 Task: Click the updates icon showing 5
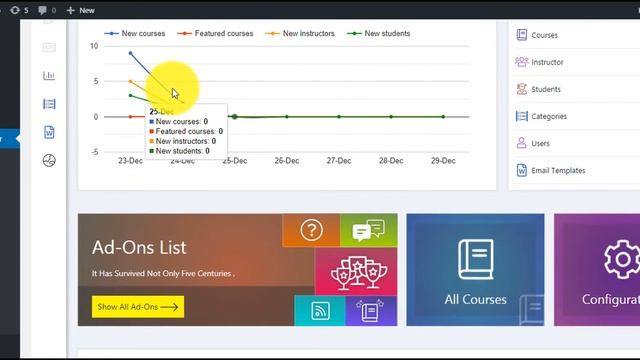coord(19,10)
